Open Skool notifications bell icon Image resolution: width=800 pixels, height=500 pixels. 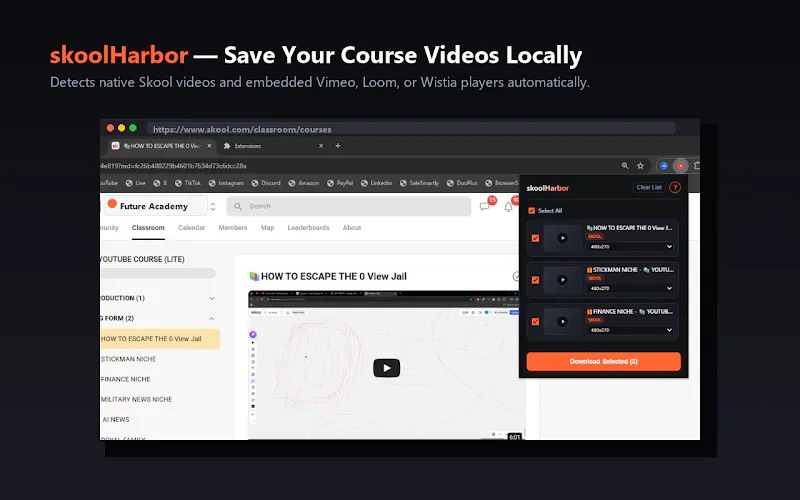coord(508,207)
